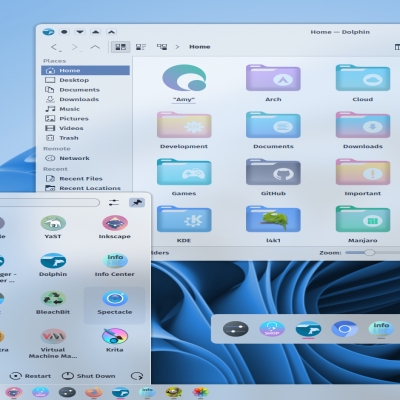The height and width of the screenshot is (400, 400).
Task: Click the frog-face icon in the taskbar
Action: pyautogui.click(x=174, y=392)
